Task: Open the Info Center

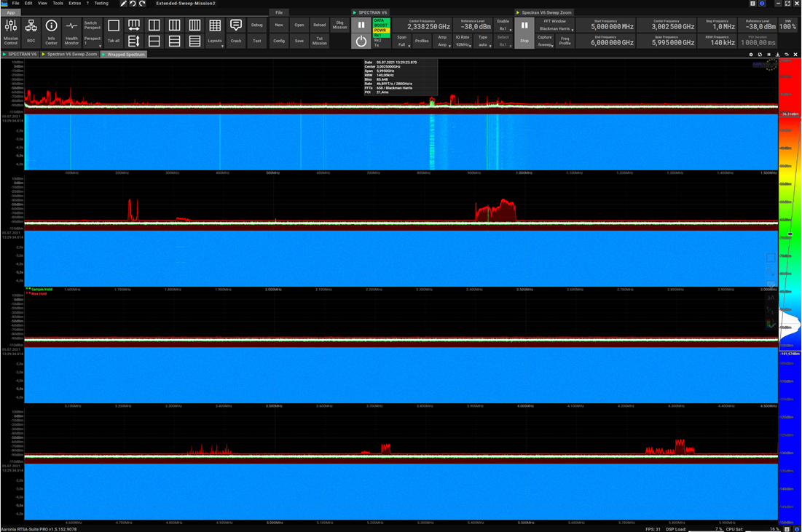Action: pyautogui.click(x=51, y=32)
